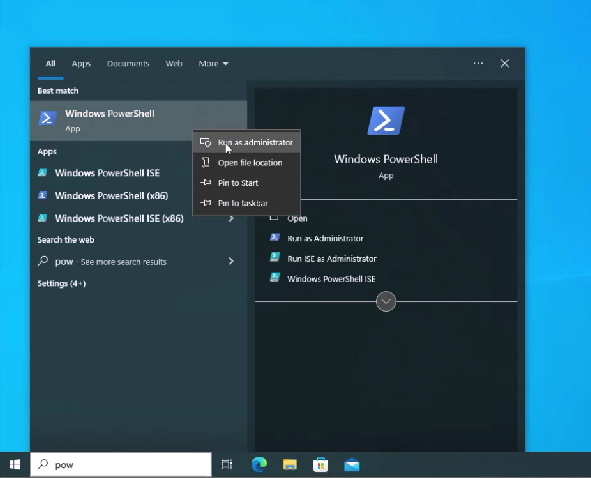Viewport: 591px width, 478px height.
Task: Close the search panel with X
Action: click(x=505, y=63)
